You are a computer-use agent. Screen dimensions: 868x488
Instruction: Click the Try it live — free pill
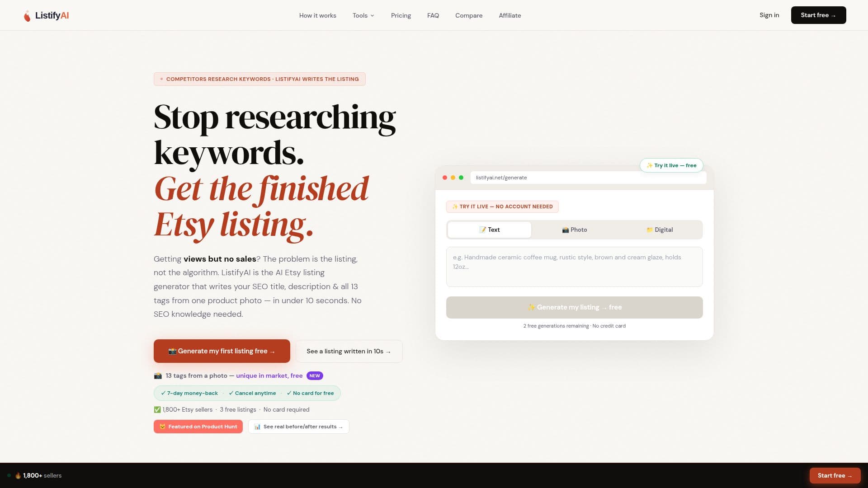(671, 165)
